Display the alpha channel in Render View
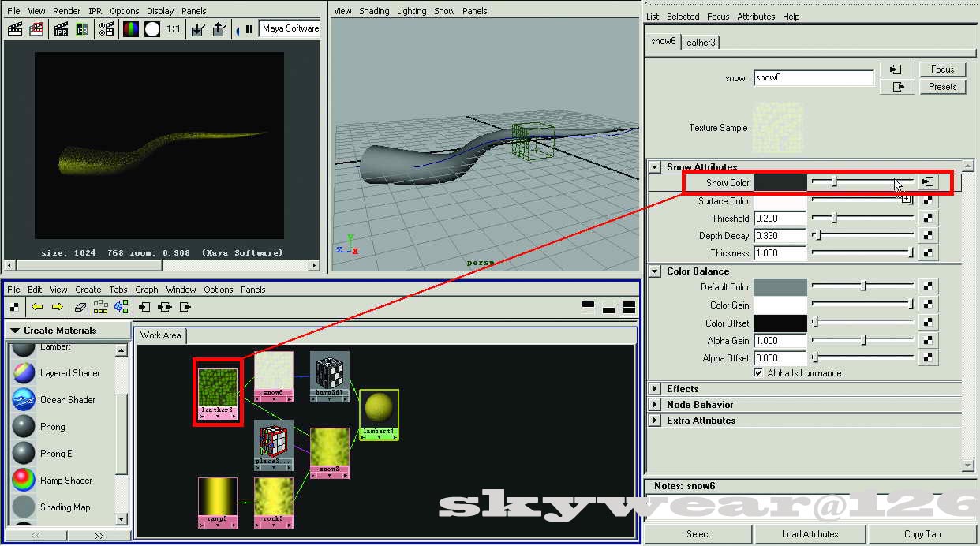 point(151,29)
